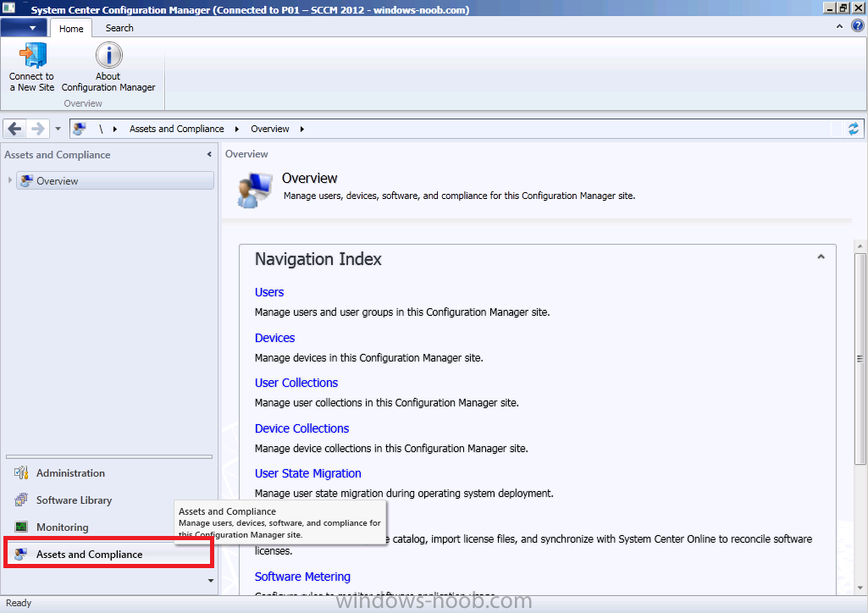Click the Overview node icon in tree
The height and width of the screenshot is (613, 868).
tap(26, 180)
